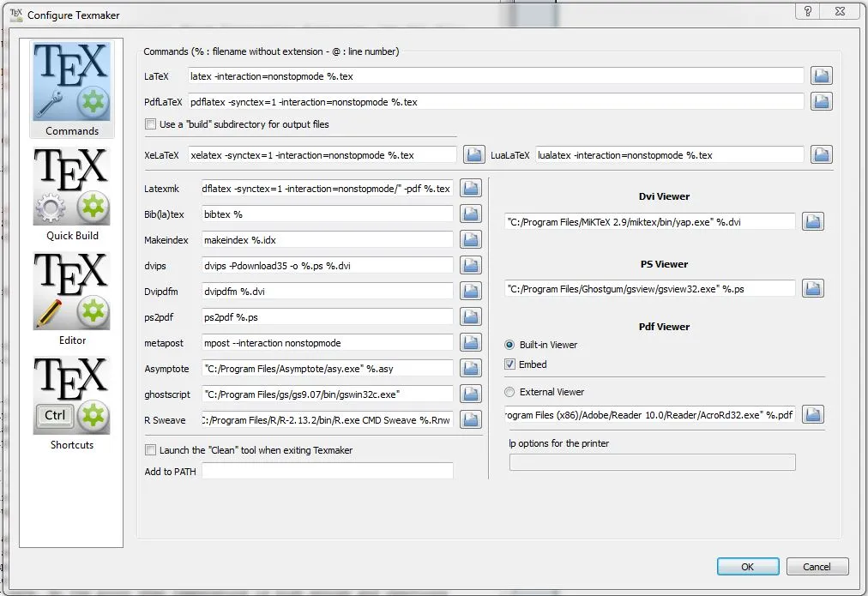This screenshot has height=596, width=868.
Task: Enable the "build" subdirectory for output files
Action: pyautogui.click(x=151, y=124)
